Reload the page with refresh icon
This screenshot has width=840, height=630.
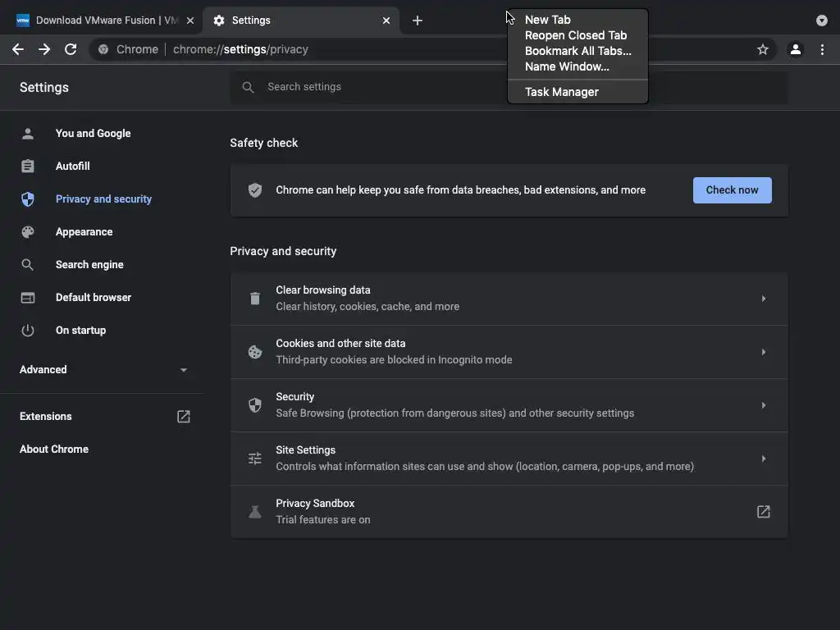point(71,49)
